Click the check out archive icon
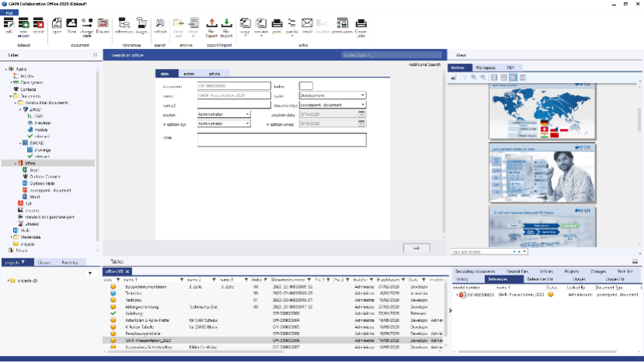The image size is (644, 363). (x=178, y=23)
